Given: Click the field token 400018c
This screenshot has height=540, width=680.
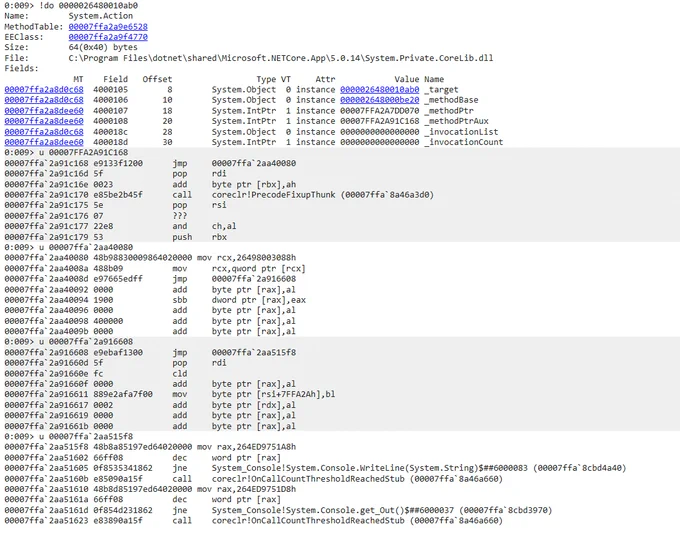Looking at the screenshot, I should (111, 132).
